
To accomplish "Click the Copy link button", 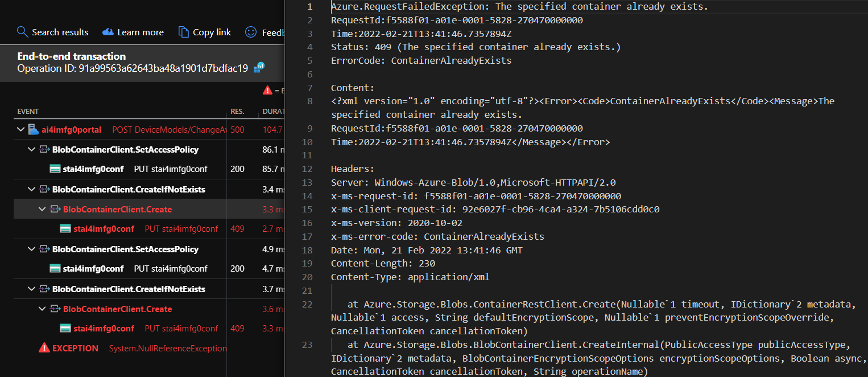I will pyautogui.click(x=205, y=32).
